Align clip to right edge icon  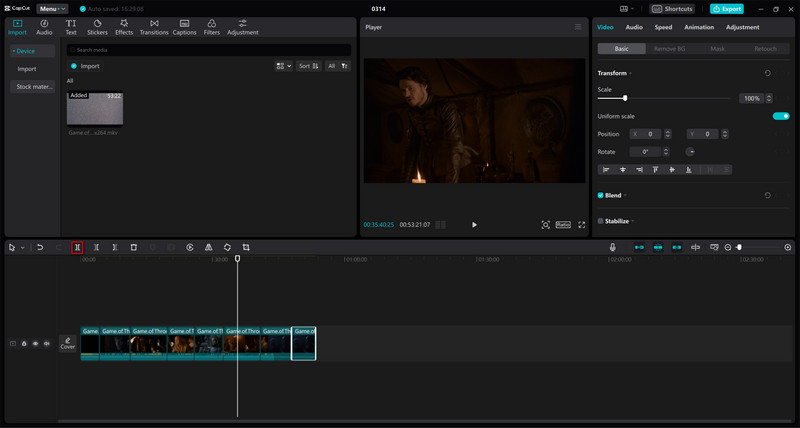(639, 170)
